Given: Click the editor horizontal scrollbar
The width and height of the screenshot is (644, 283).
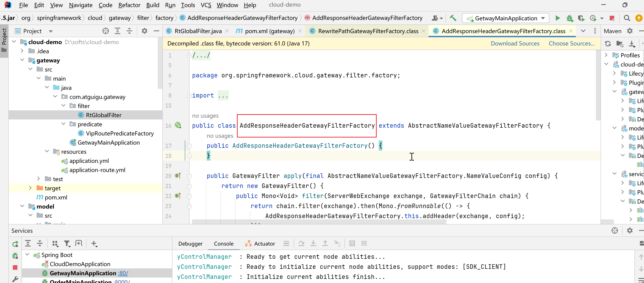Looking at the screenshot, I should (x=319, y=222).
